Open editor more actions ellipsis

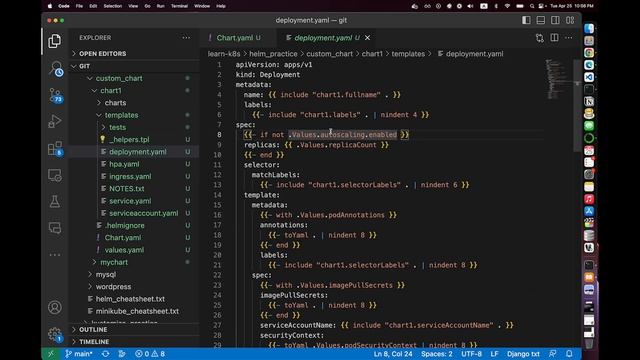coord(569,38)
